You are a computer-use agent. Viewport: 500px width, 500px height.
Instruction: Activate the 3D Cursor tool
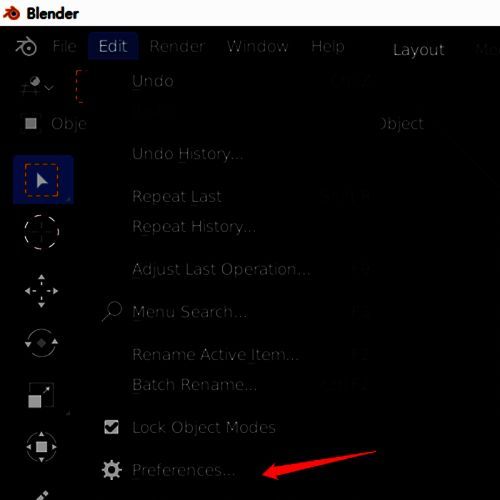point(42,232)
